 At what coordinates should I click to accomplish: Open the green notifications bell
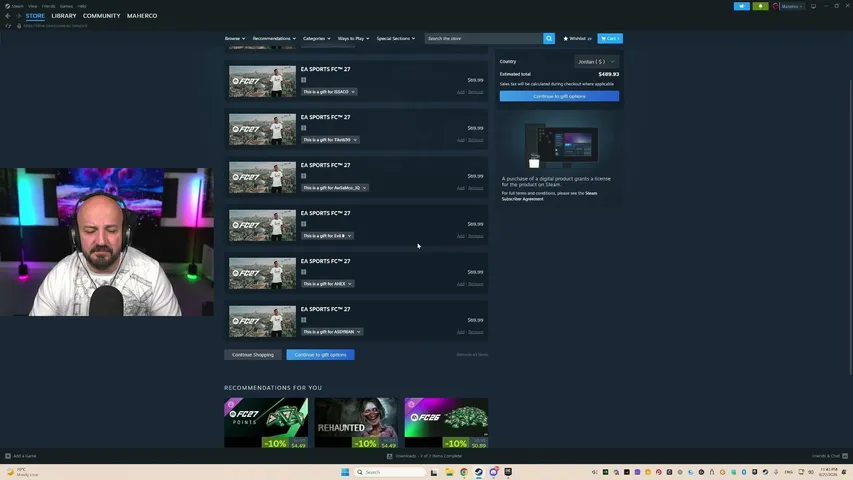click(760, 6)
